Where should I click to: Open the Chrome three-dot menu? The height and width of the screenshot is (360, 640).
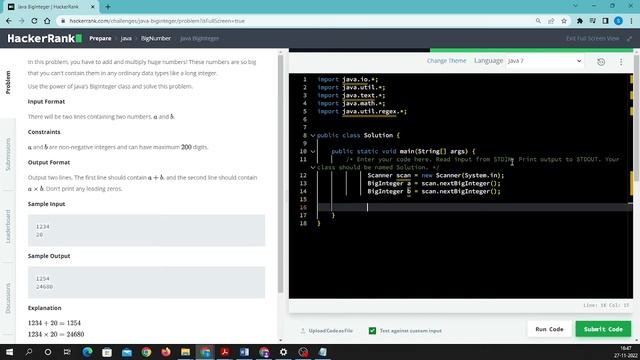tap(631, 21)
